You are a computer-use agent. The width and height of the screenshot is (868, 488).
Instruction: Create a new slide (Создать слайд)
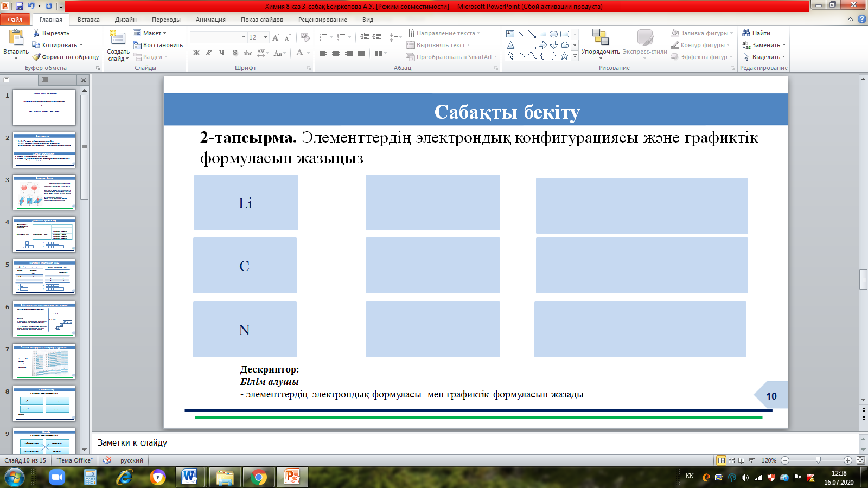[x=118, y=38]
